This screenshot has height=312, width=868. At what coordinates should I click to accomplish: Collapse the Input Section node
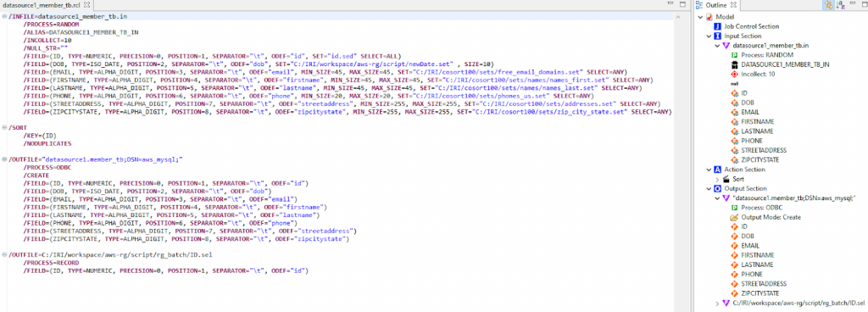click(x=709, y=36)
